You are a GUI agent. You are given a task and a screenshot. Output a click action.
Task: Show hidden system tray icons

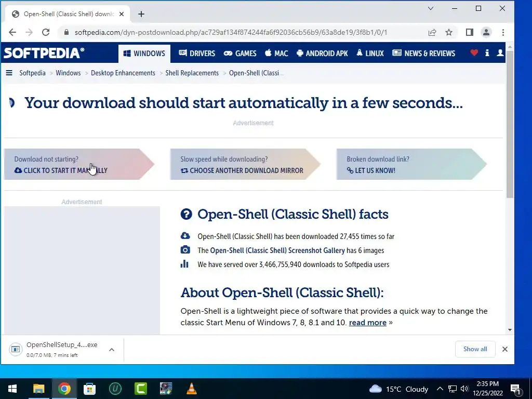[440, 389]
